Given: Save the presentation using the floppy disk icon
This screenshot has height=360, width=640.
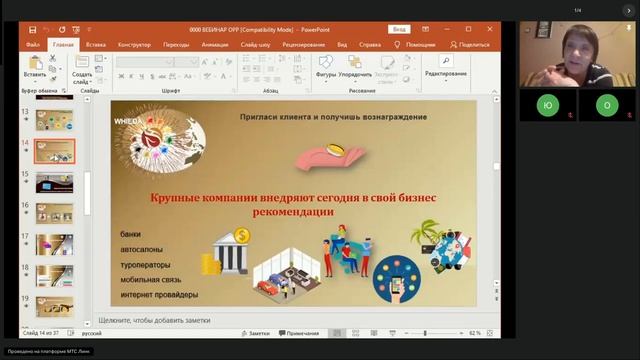Looking at the screenshot, I should point(33,30).
